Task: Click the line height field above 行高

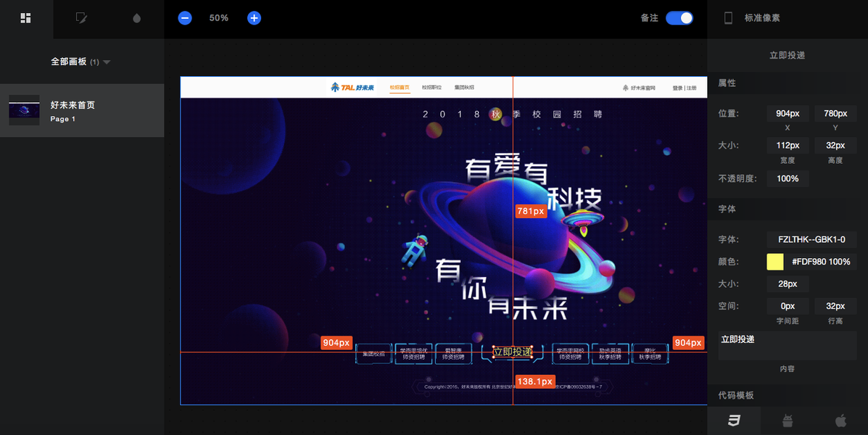Action: point(835,306)
